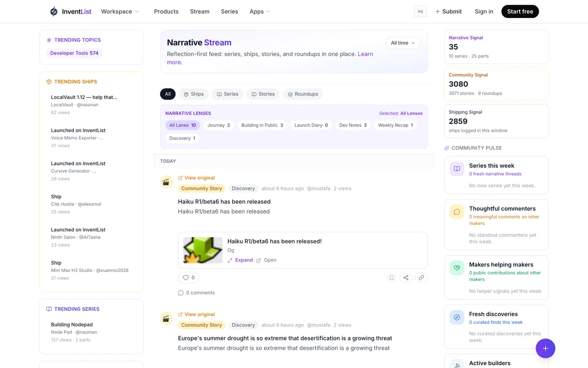Share the Haiku R1/beta6 story
Viewport: 588px width, 368px height.
[x=406, y=277]
